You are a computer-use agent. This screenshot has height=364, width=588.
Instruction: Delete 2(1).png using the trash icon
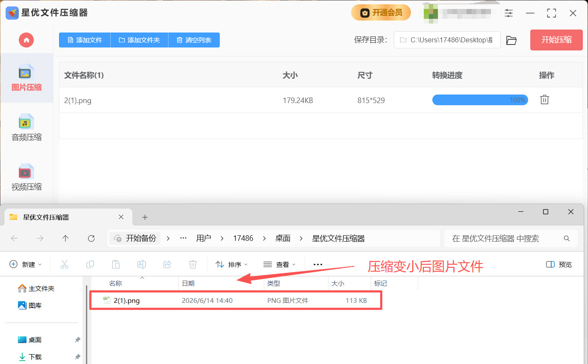click(544, 100)
